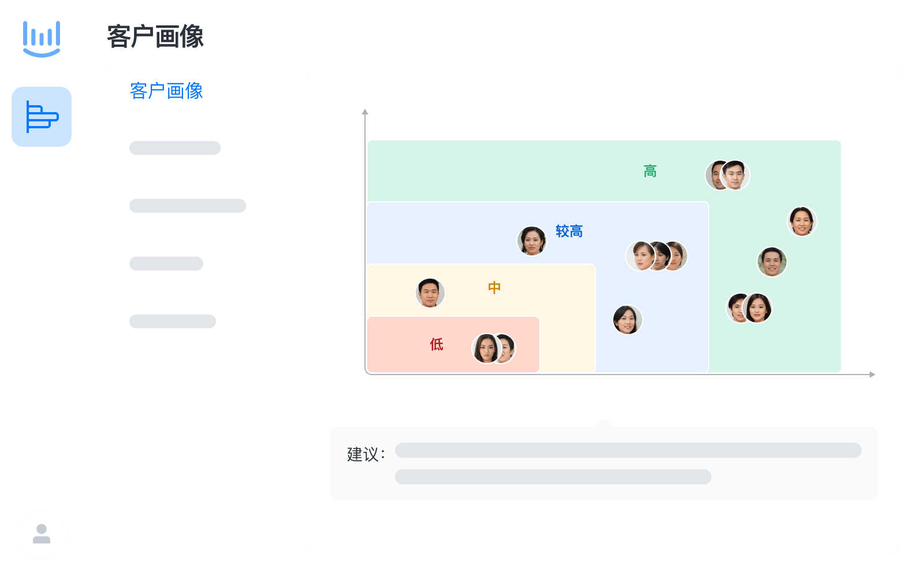Select the flag panel icon in the sidebar
The width and height of the screenshot is (924, 578).
(41, 117)
